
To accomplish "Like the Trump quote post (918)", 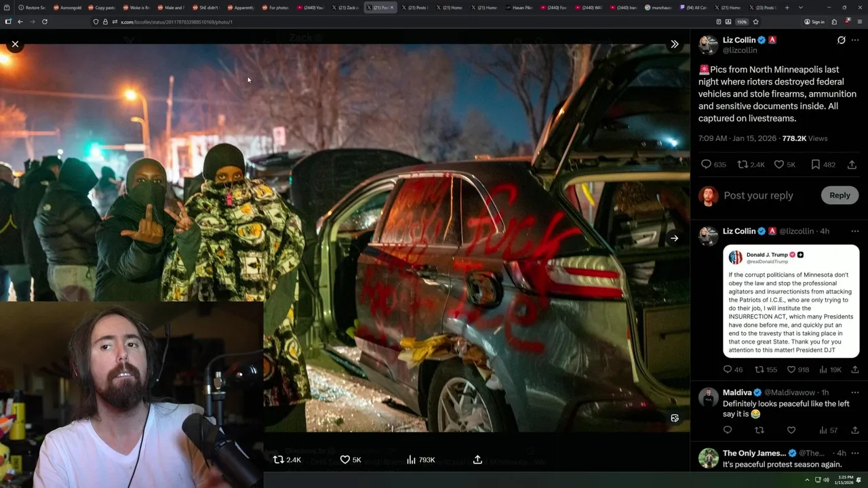I will 798,369.
